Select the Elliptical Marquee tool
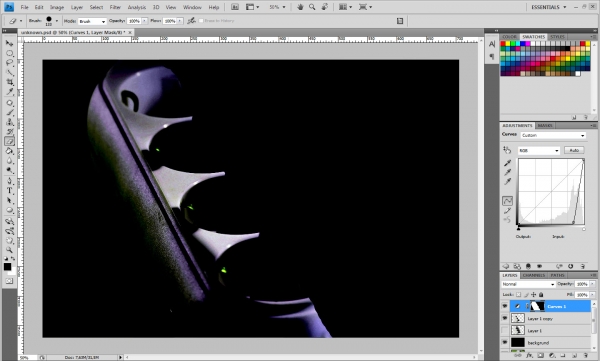This screenshot has height=361, width=600. click(x=10, y=53)
